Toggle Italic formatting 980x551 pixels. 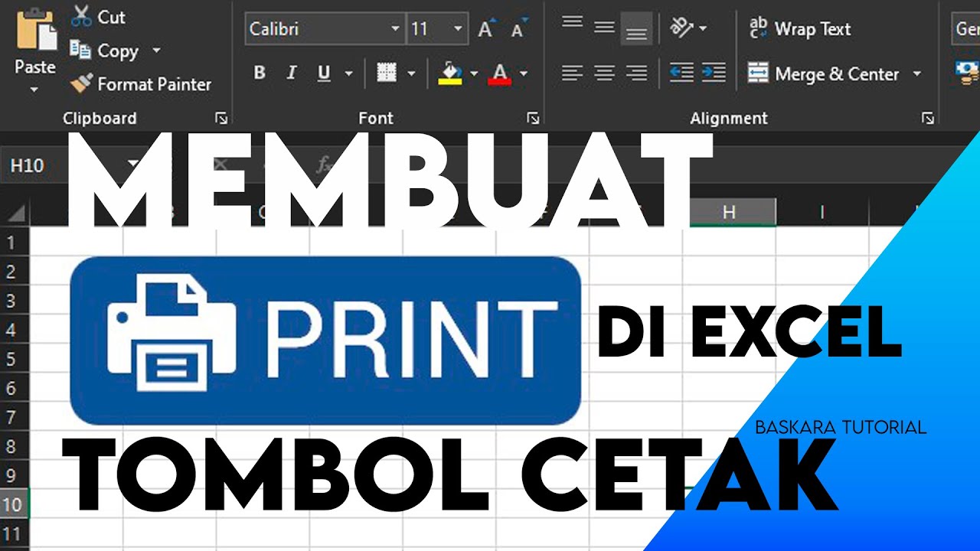(x=292, y=73)
